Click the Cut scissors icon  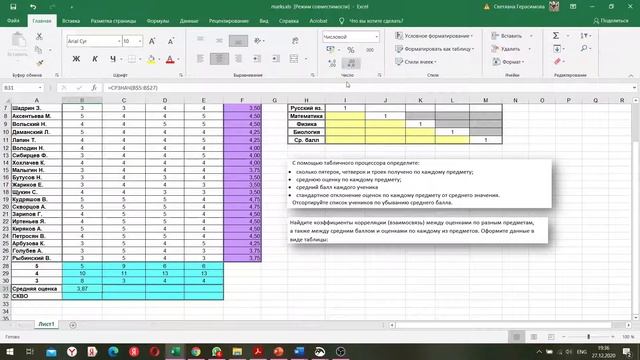[39, 36]
